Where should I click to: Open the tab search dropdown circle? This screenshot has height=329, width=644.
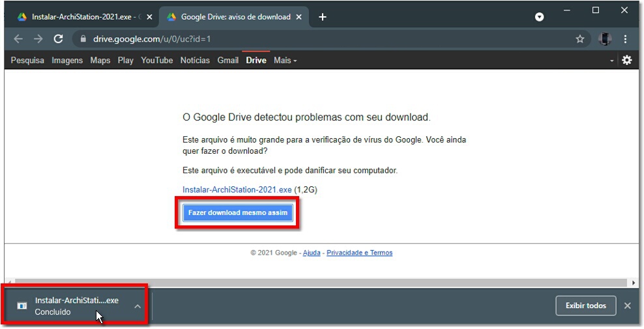click(539, 17)
